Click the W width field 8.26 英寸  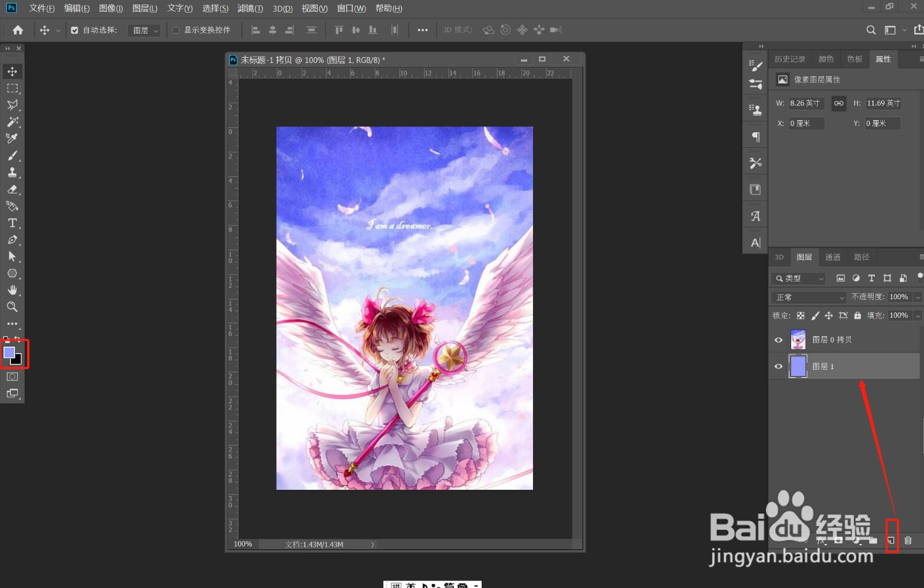click(807, 103)
